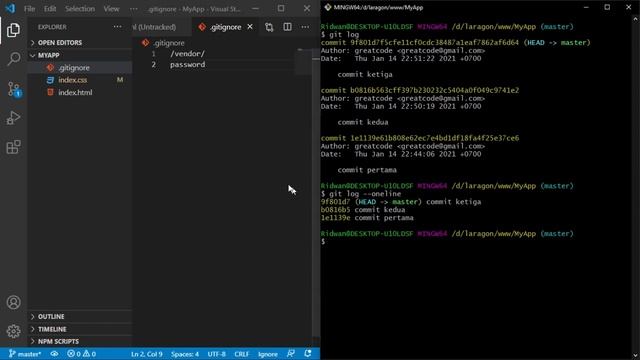Open Source Control view with badge
Screen dimensions: 640x360
click(x=13, y=89)
